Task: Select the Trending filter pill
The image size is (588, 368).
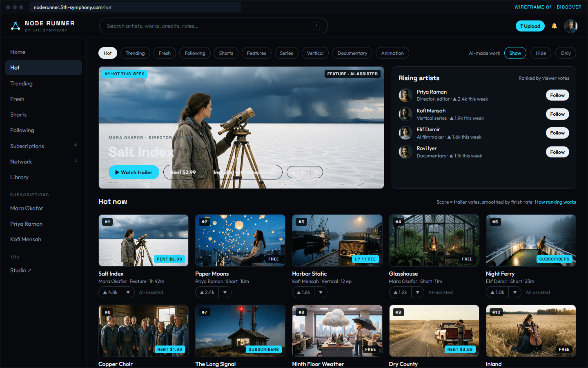Action: (x=135, y=53)
